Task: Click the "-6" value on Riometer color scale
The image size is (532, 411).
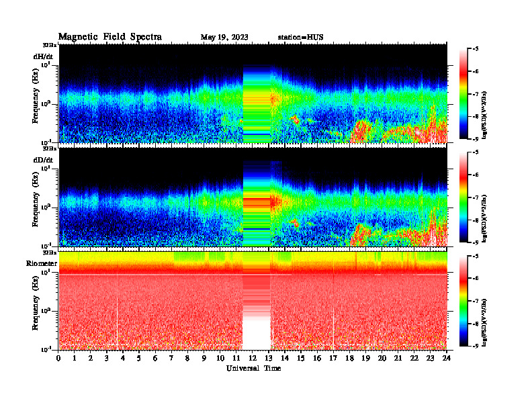Action: pyautogui.click(x=476, y=279)
